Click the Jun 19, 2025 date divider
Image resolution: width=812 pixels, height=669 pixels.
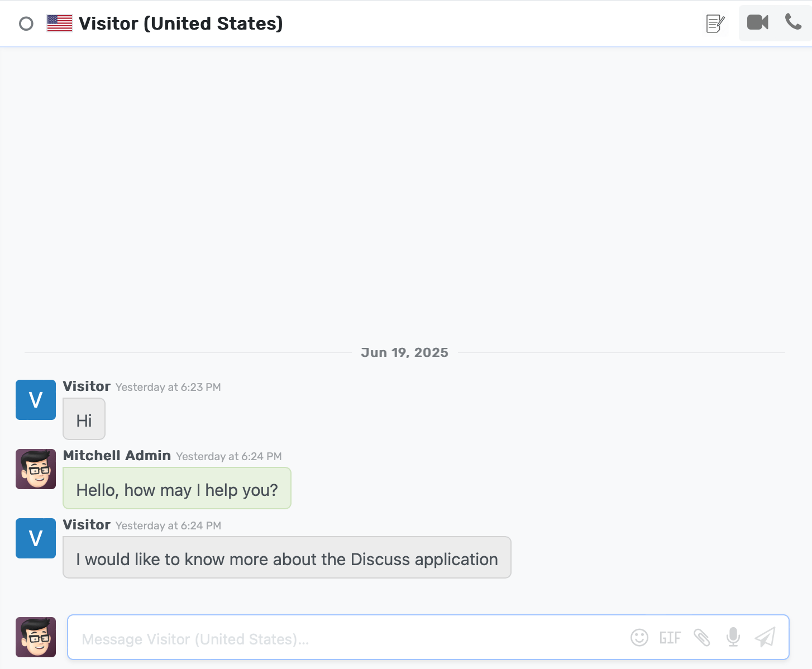pos(405,352)
